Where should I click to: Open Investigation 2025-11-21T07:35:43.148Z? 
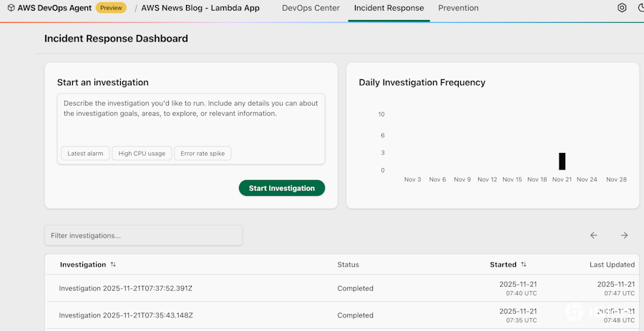(126, 315)
